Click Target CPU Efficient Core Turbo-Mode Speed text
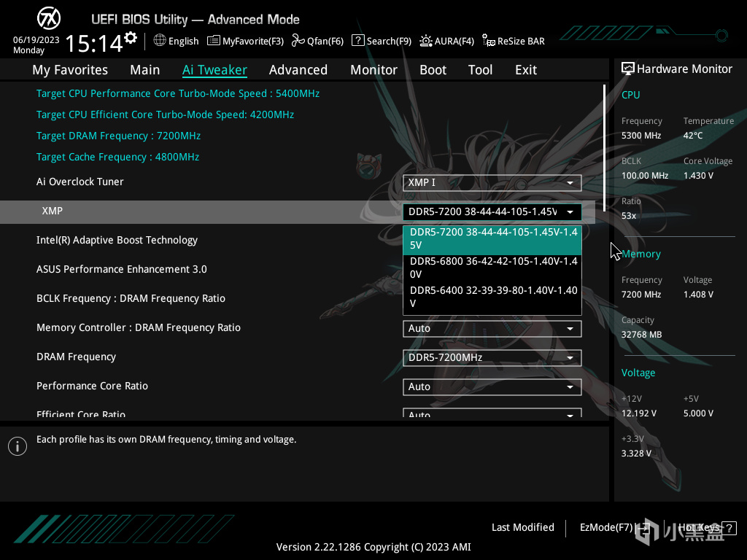Viewport: 747px width, 560px height. pos(165,114)
